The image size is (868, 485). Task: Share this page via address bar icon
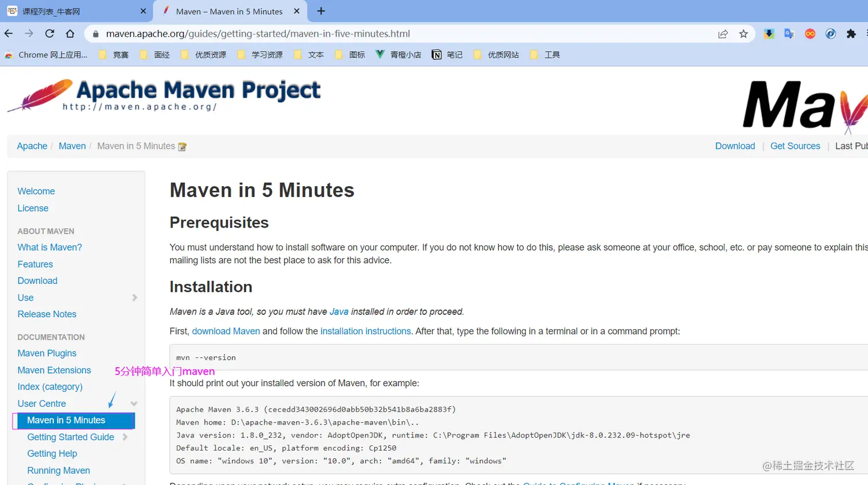[723, 34]
